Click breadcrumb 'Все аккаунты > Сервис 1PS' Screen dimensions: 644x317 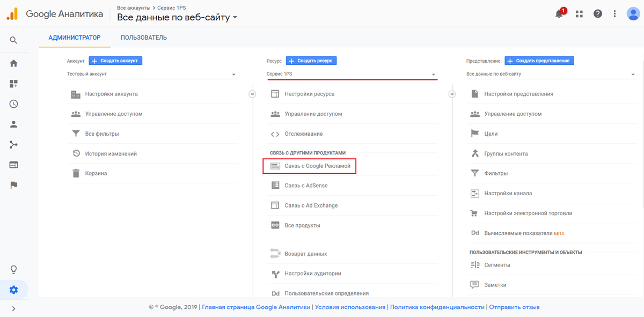tap(151, 8)
